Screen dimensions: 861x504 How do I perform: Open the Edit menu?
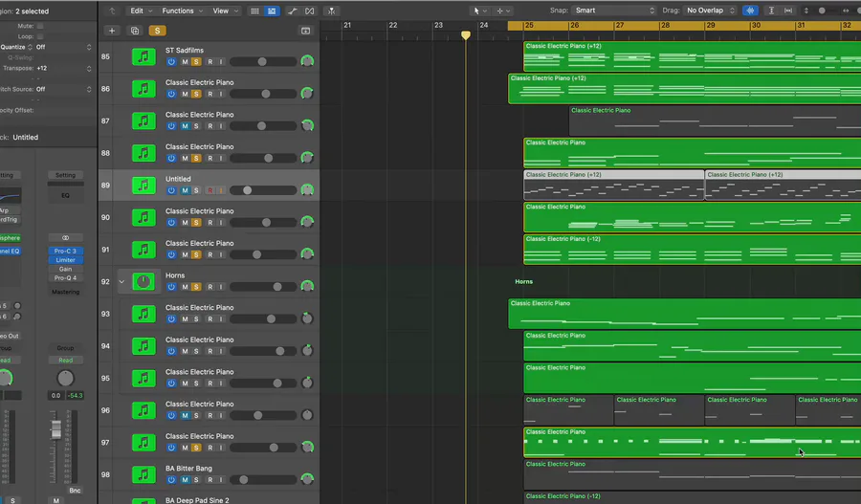142,11
